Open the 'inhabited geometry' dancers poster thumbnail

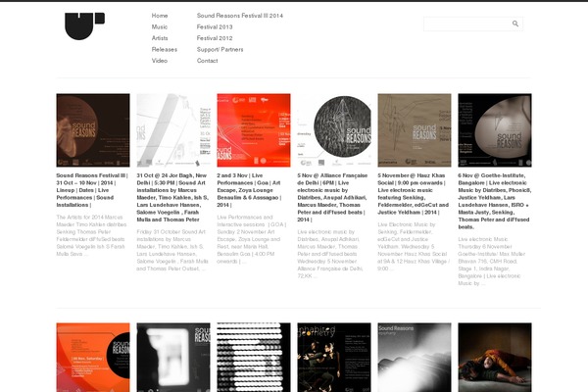(x=334, y=357)
